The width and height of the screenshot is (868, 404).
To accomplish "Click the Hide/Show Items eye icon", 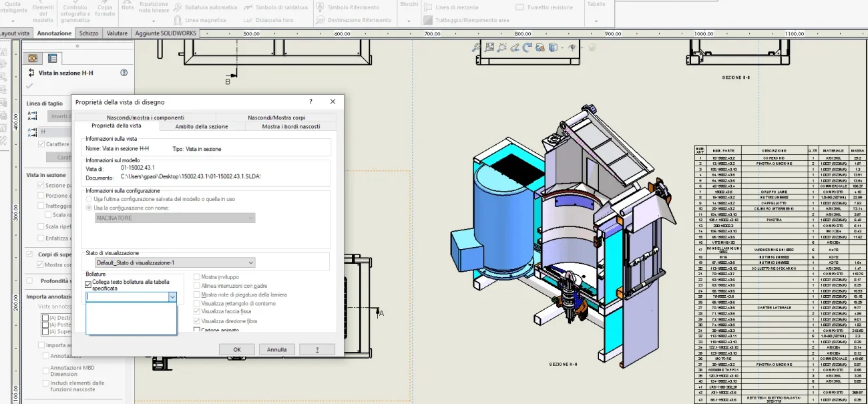I will pyautogui.click(x=572, y=47).
